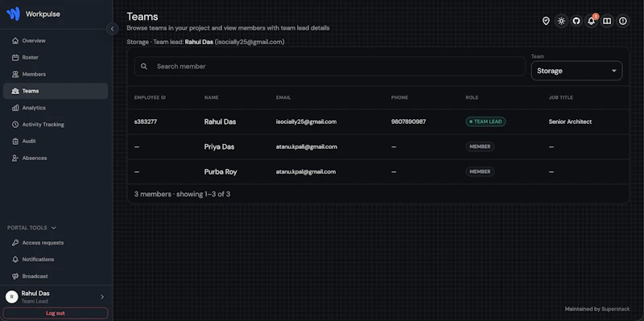Open Notifications under Portal Tools

(56, 259)
